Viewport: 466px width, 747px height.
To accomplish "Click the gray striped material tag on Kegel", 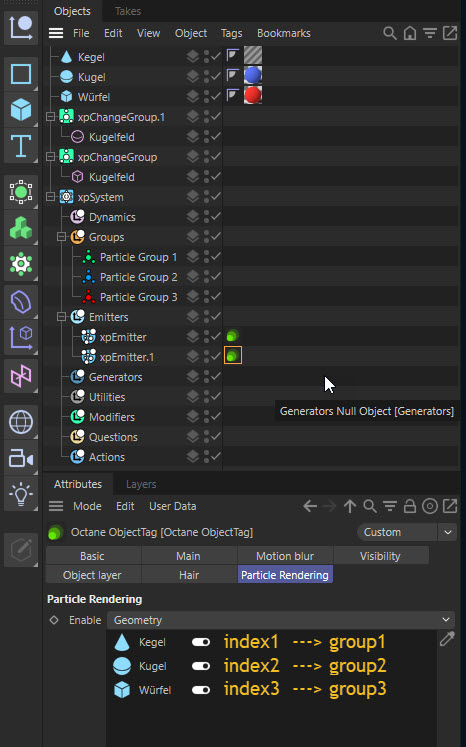I will pos(253,56).
